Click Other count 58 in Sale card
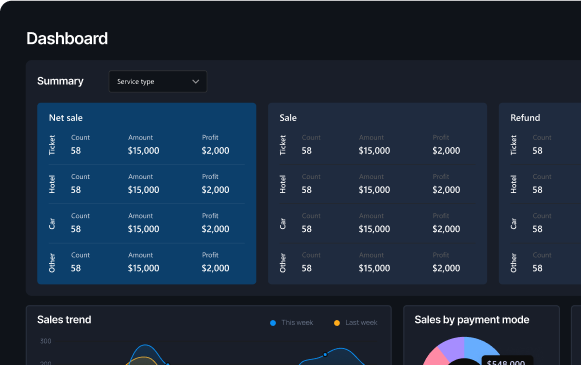 pos(306,268)
